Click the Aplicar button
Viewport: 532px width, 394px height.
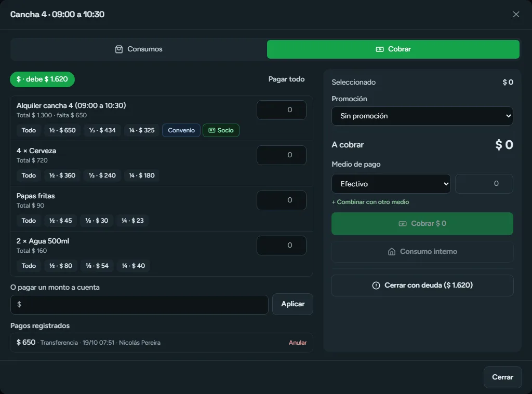pyautogui.click(x=292, y=304)
